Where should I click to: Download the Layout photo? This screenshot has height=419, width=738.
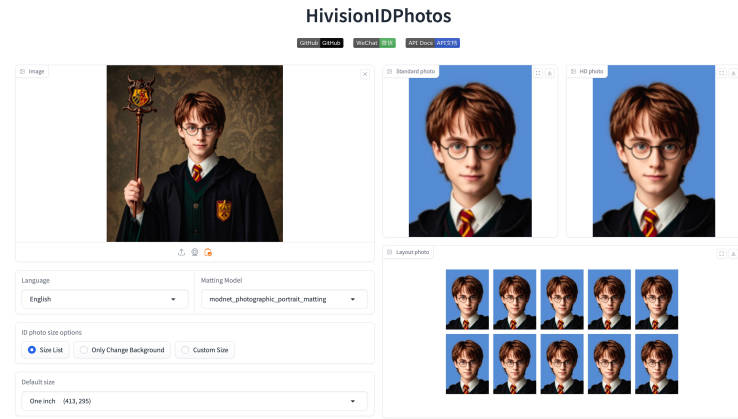(733, 254)
